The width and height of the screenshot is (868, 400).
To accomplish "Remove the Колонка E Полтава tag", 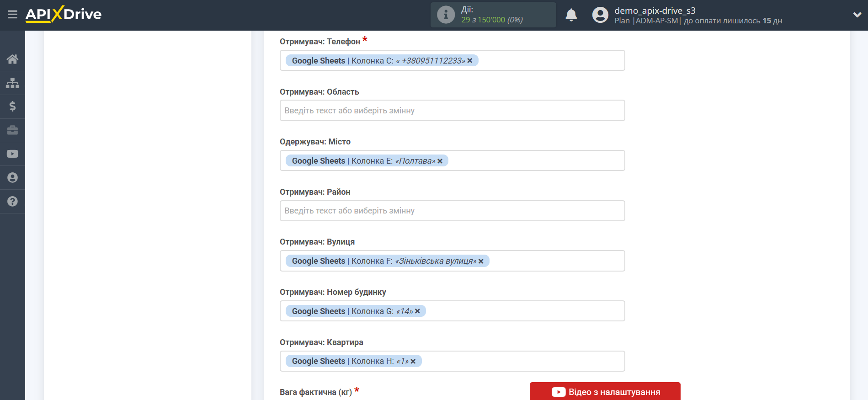I will pyautogui.click(x=440, y=161).
